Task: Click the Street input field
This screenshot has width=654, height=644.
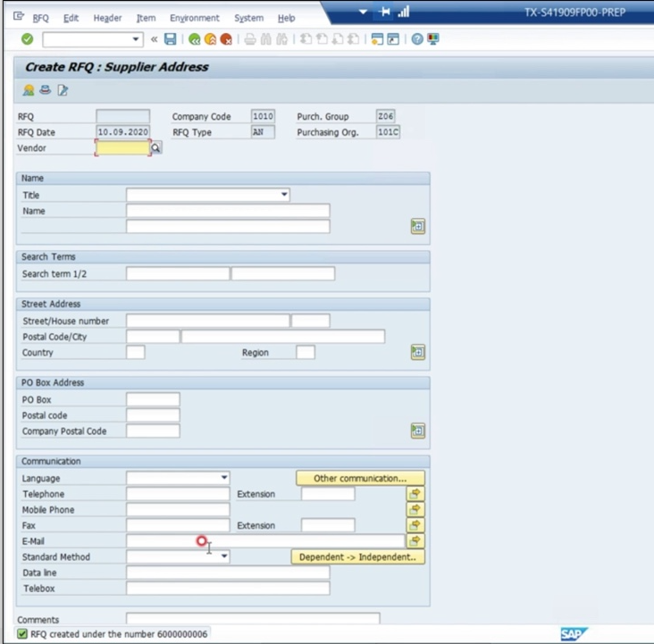Action: [x=207, y=321]
